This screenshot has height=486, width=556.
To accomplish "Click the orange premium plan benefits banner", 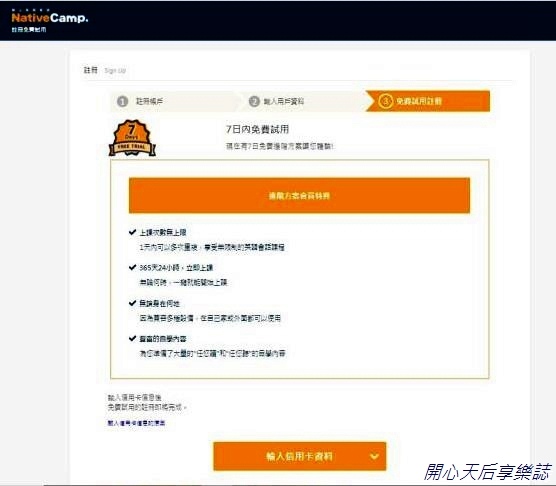I will point(299,196).
